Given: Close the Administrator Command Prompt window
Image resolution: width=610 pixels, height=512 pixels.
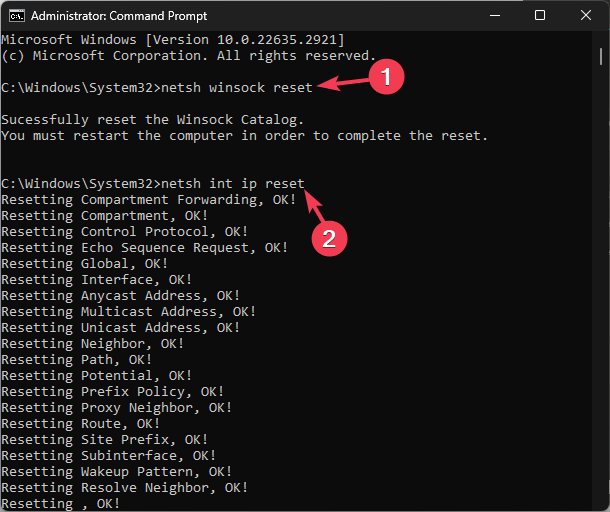Looking at the screenshot, I should (585, 16).
